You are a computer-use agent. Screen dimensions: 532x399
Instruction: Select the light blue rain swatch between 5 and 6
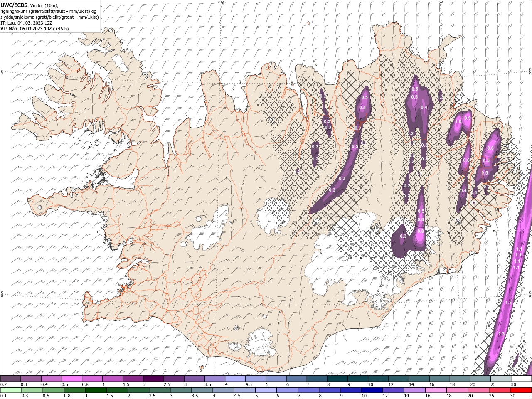coord(266,390)
